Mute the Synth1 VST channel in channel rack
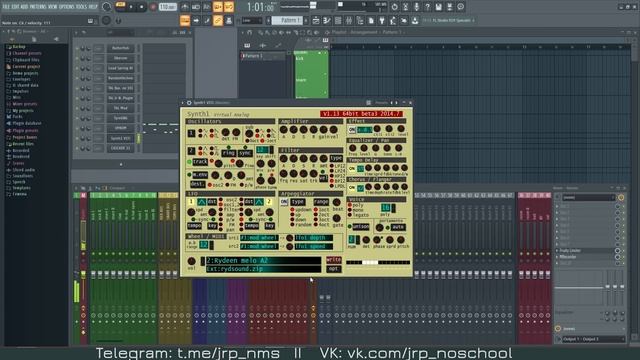 tap(77, 139)
